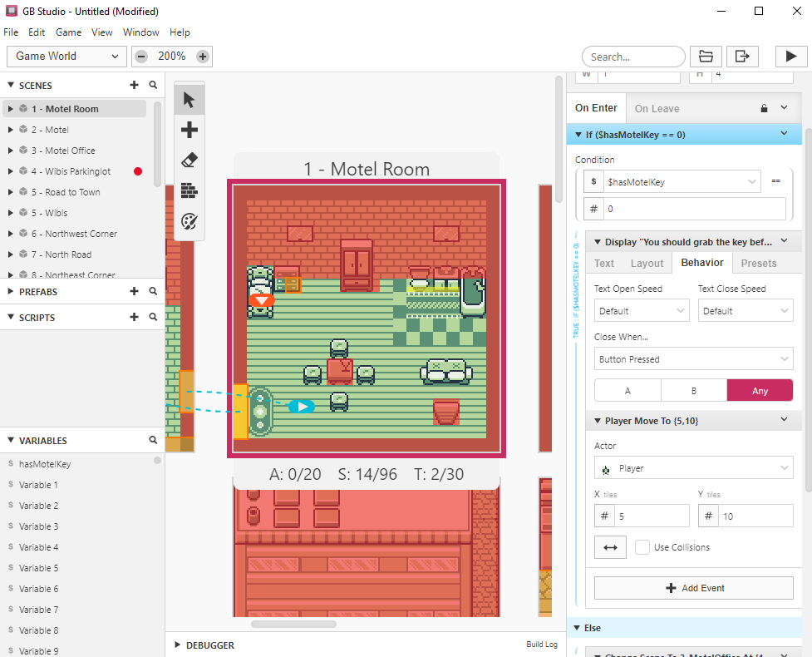
Task: Click the Export project icon
Action: [x=742, y=57]
